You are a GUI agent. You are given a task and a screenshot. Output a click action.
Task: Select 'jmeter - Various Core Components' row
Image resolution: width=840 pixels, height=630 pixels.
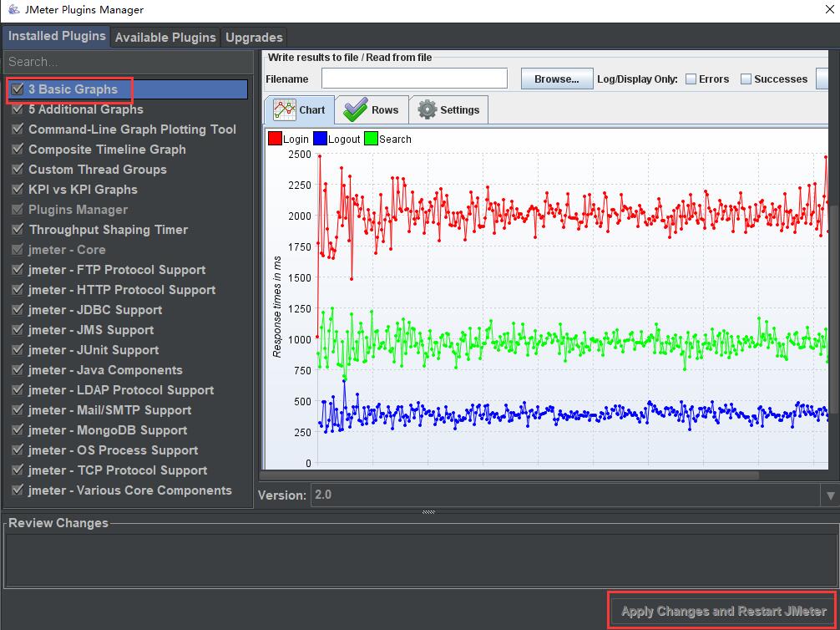[x=128, y=490]
